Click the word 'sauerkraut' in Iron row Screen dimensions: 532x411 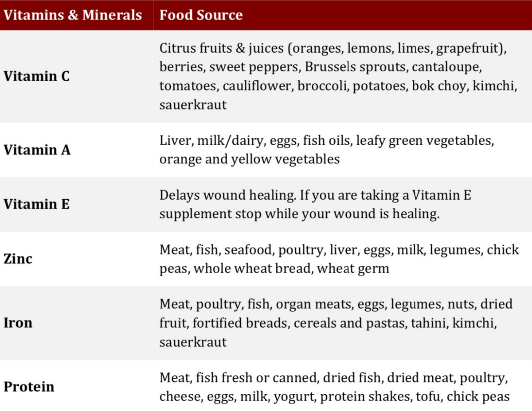pos(193,342)
